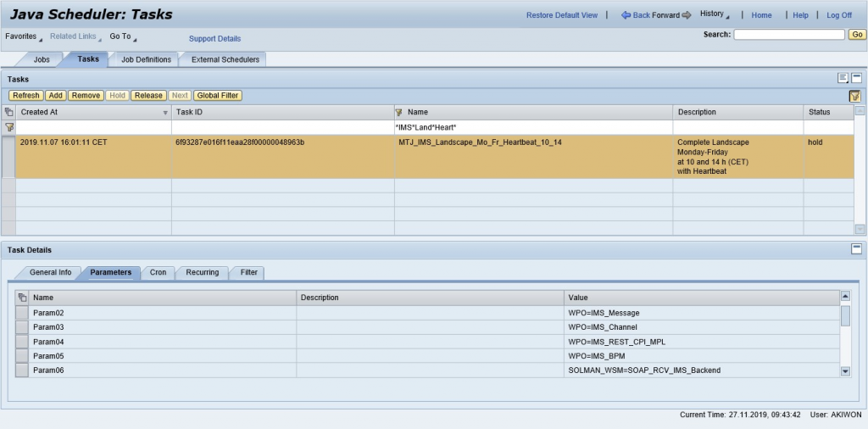Viewport: 868px width, 429px height.
Task: Click the Help link
Action: point(800,15)
